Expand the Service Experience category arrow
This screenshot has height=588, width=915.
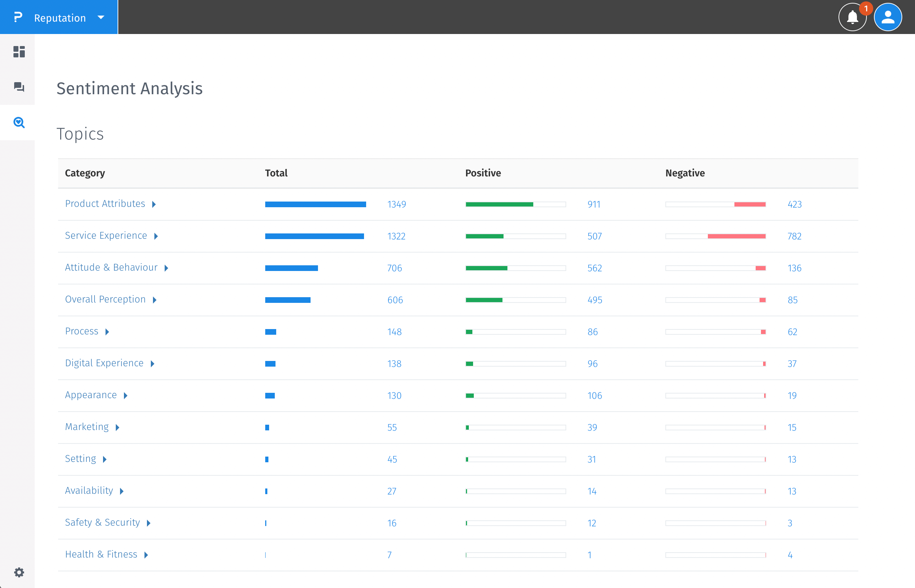pyautogui.click(x=156, y=236)
